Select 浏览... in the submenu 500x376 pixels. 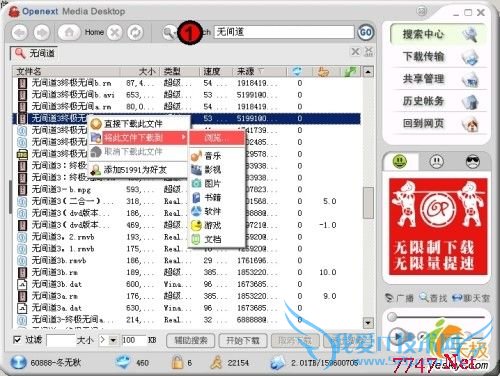pyautogui.click(x=216, y=137)
